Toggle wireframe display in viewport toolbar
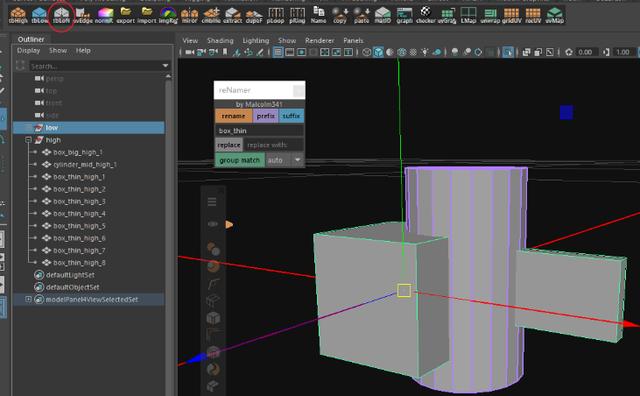This screenshot has width=640, height=396. pyautogui.click(x=367, y=52)
